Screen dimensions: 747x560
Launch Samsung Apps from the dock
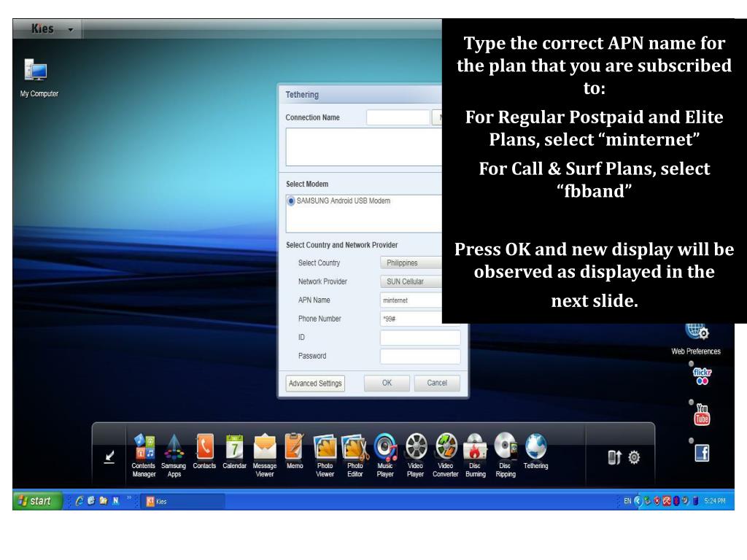pos(174,454)
